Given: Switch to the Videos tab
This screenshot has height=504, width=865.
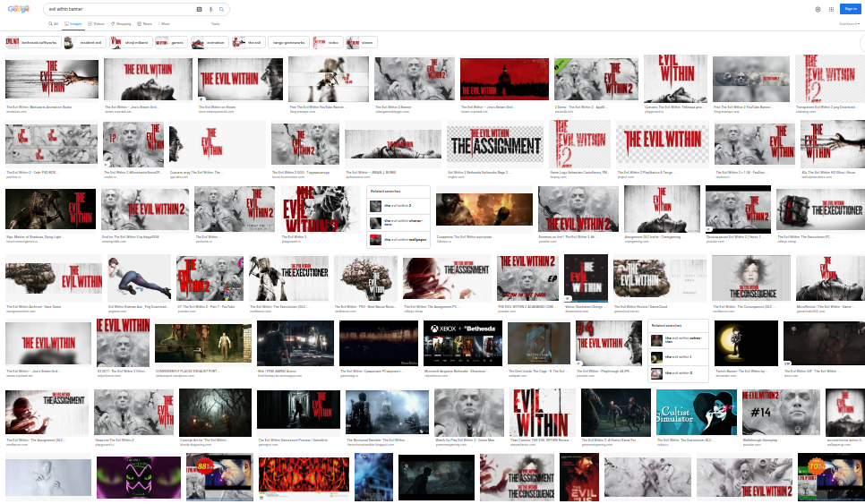Looking at the screenshot, I should (96, 23).
